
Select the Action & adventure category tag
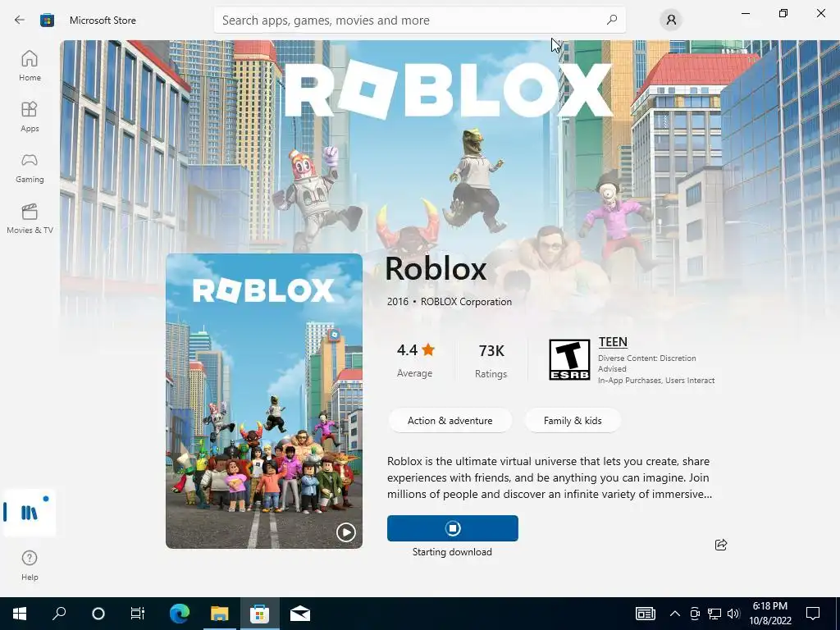pyautogui.click(x=450, y=421)
